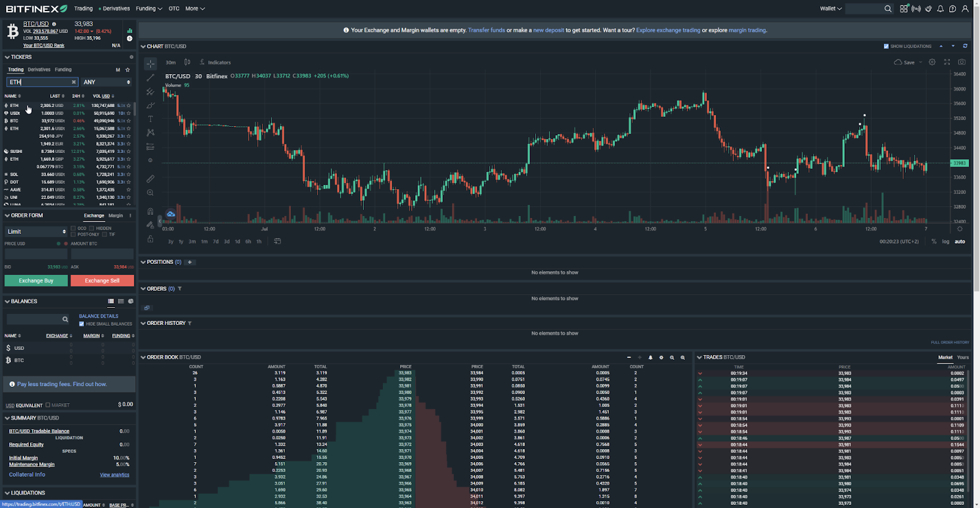980x508 pixels.
Task: Collapse the Tickers panel
Action: pyautogui.click(x=7, y=57)
